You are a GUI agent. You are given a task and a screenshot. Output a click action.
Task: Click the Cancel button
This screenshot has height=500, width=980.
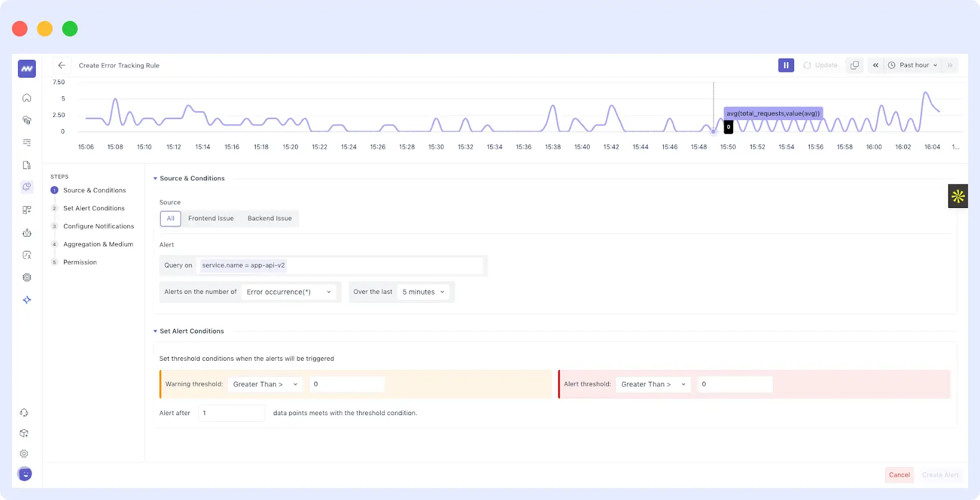(x=899, y=475)
